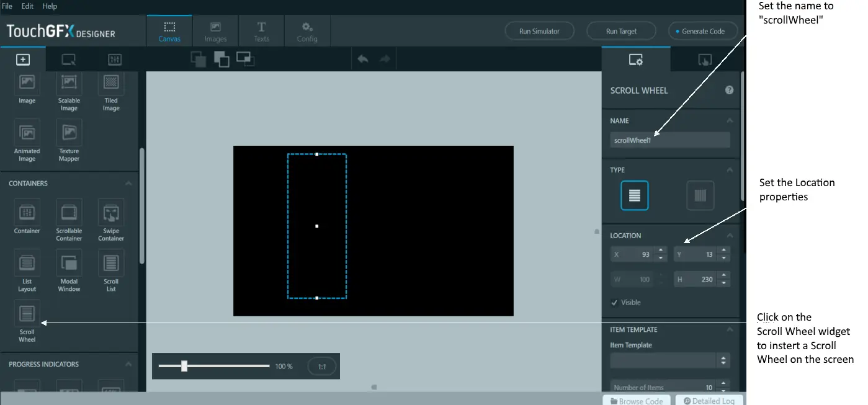Switch to the interactions tab in right panel
The image size is (868, 405).
coord(705,60)
